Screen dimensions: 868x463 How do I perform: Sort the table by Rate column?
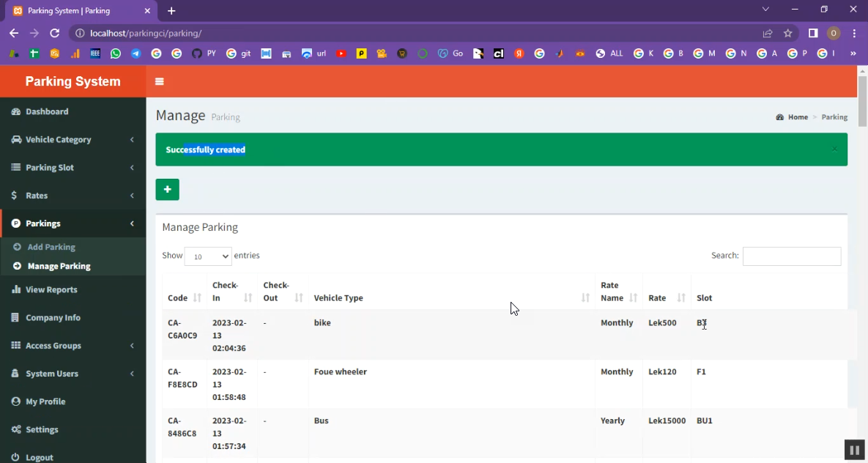[667, 298]
